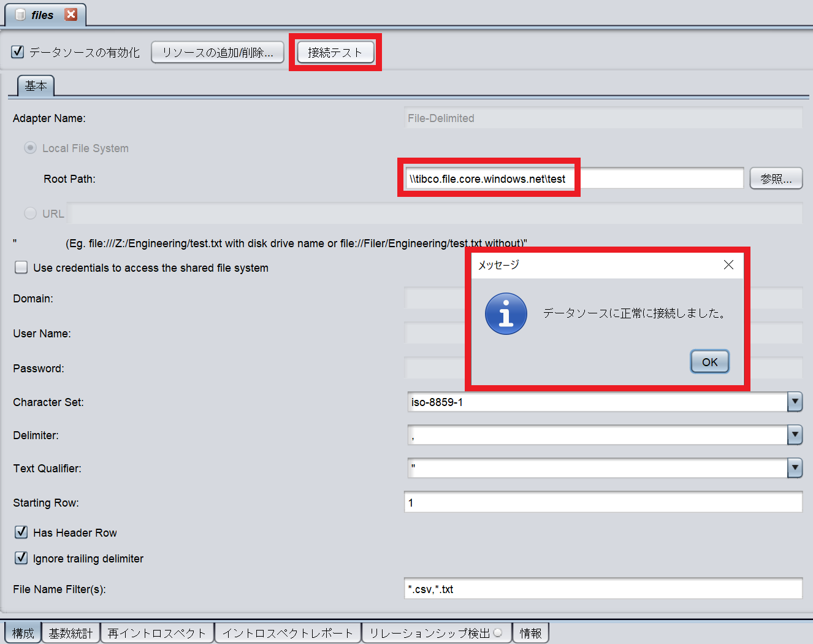Image resolution: width=813 pixels, height=644 pixels.
Task: Close the メッセージ dialog with X
Action: [x=728, y=264]
